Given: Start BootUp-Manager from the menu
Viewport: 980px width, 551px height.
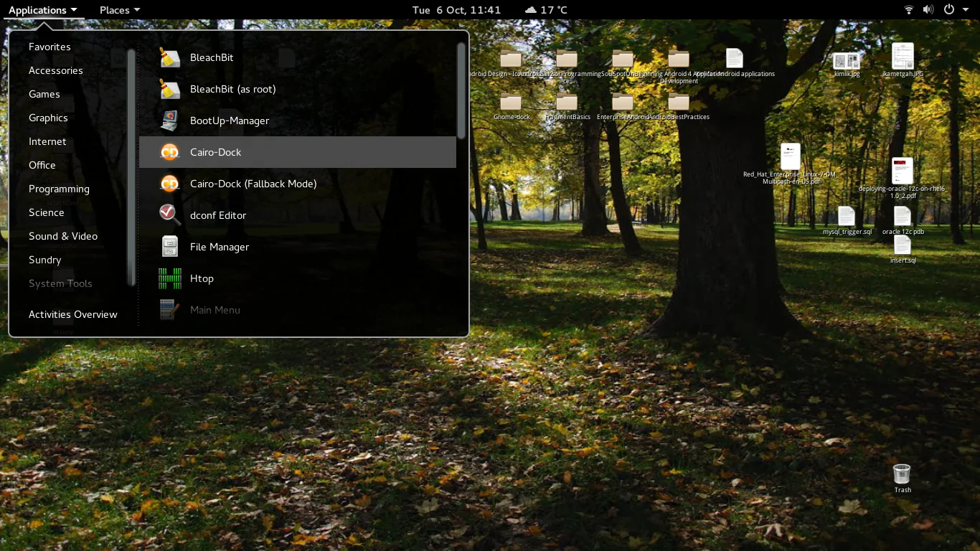Looking at the screenshot, I should pyautogui.click(x=229, y=121).
